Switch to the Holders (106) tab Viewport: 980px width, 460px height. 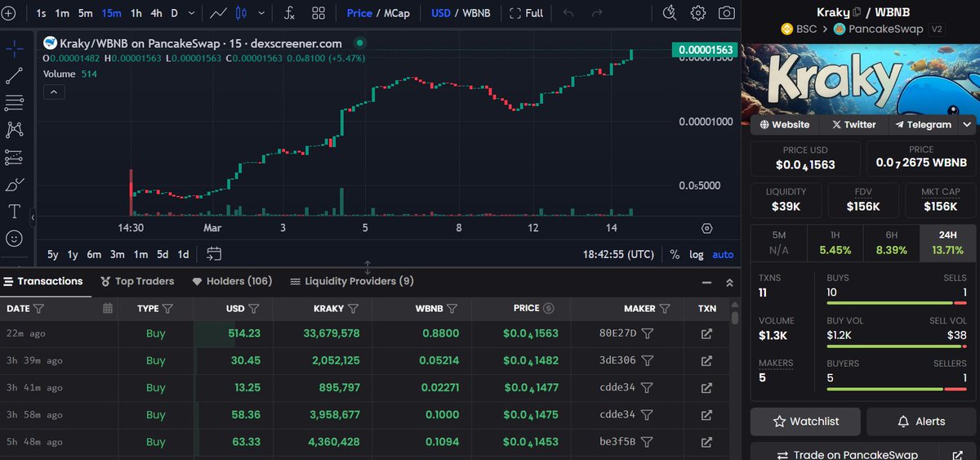click(232, 281)
